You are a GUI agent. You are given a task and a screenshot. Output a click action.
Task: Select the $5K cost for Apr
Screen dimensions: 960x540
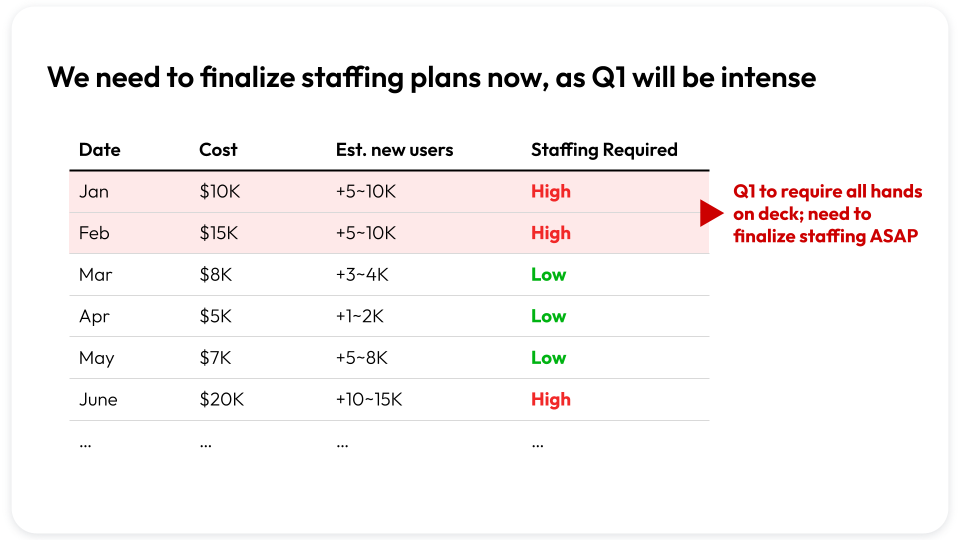215,317
